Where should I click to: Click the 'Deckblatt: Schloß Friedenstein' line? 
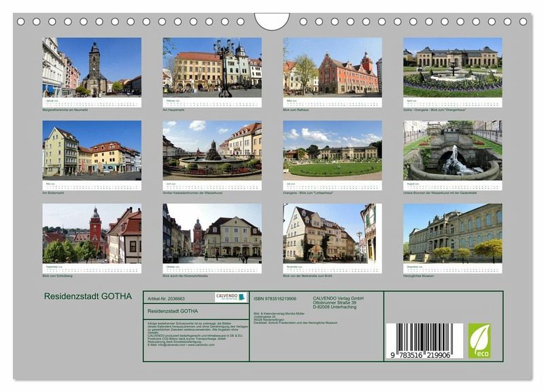pyautogui.click(x=296, y=323)
